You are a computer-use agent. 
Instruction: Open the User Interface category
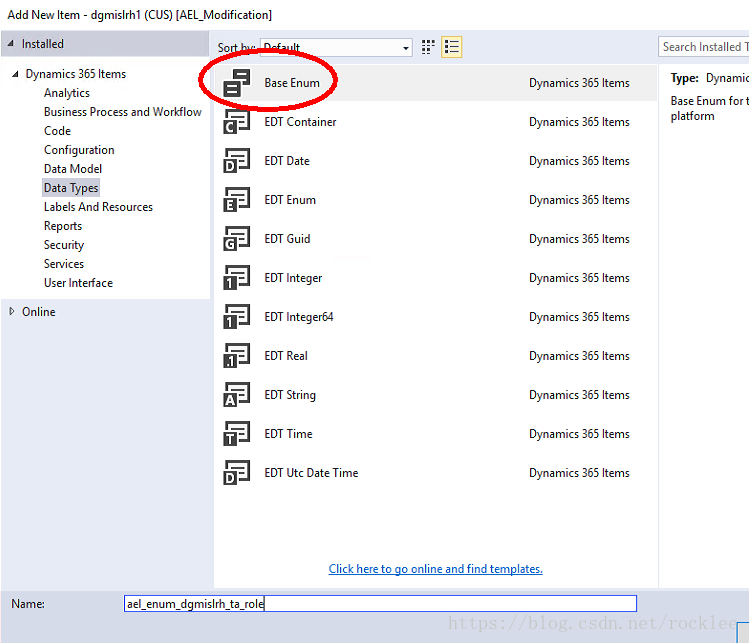[x=78, y=283]
